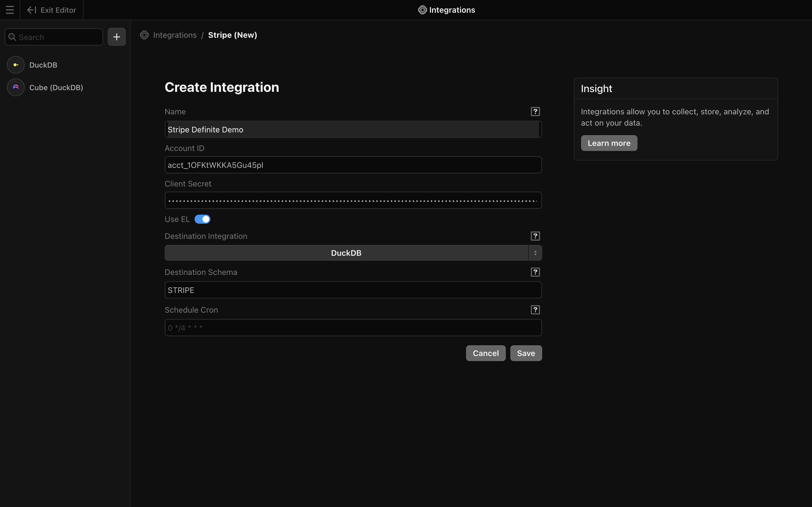Viewport: 812px width, 507px height.
Task: Open the hamburger menu icon
Action: click(x=10, y=10)
